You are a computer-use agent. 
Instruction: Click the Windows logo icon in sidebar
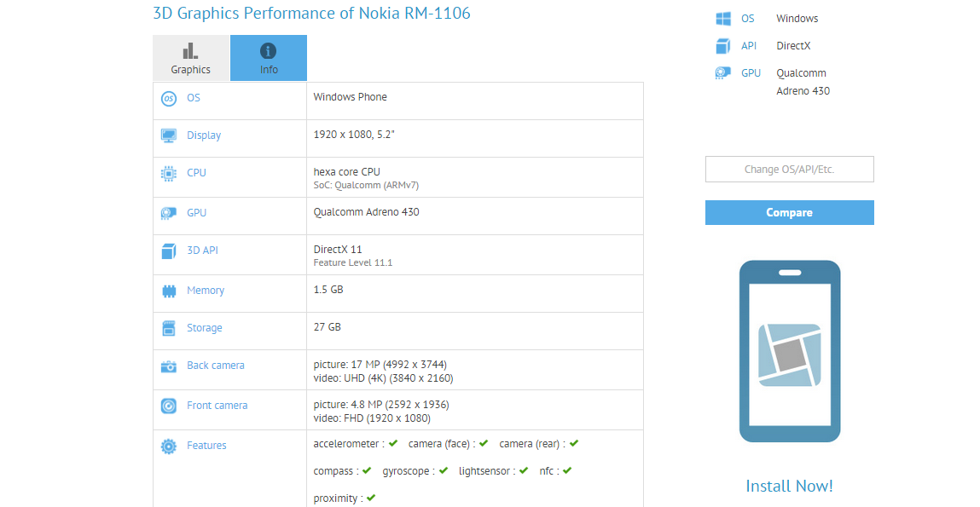(723, 19)
